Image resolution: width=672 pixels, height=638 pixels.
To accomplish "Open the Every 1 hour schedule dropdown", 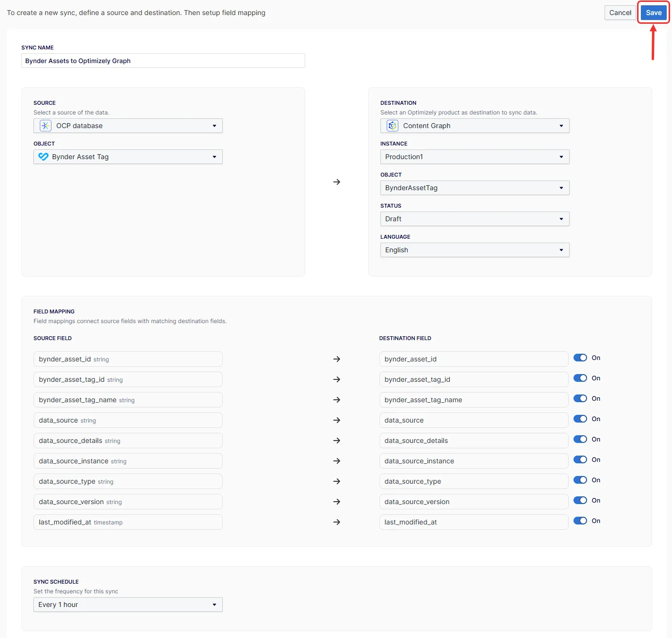I will 128,605.
